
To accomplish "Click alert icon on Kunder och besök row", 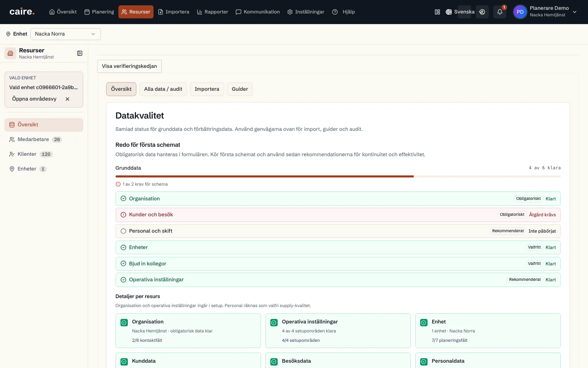I will (x=123, y=215).
